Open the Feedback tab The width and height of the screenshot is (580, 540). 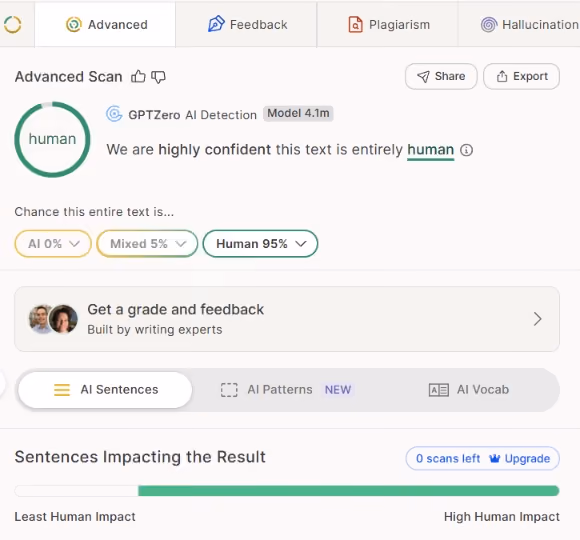point(246,25)
